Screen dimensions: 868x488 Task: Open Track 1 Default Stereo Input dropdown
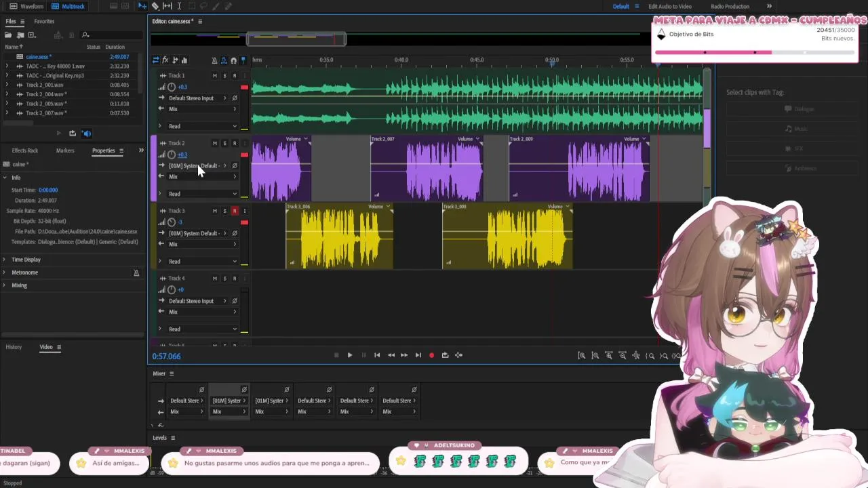[x=197, y=98]
